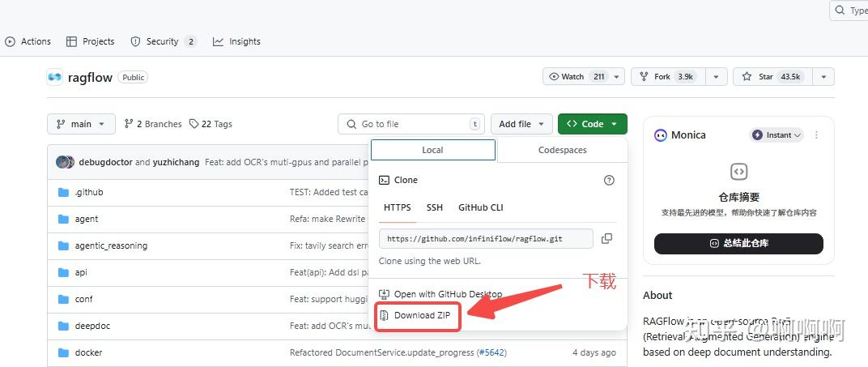868x367 pixels.
Task: Click the folder icon beside conf
Action: (63, 299)
